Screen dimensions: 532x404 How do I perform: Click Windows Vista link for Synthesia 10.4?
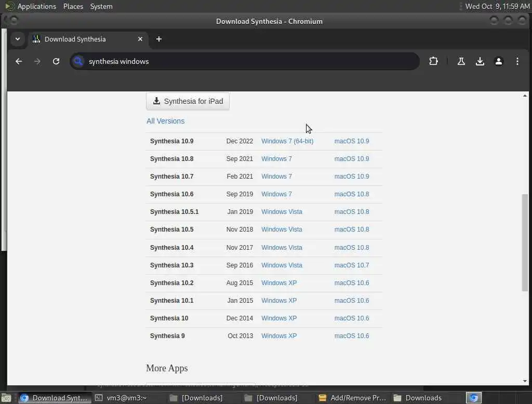click(282, 248)
